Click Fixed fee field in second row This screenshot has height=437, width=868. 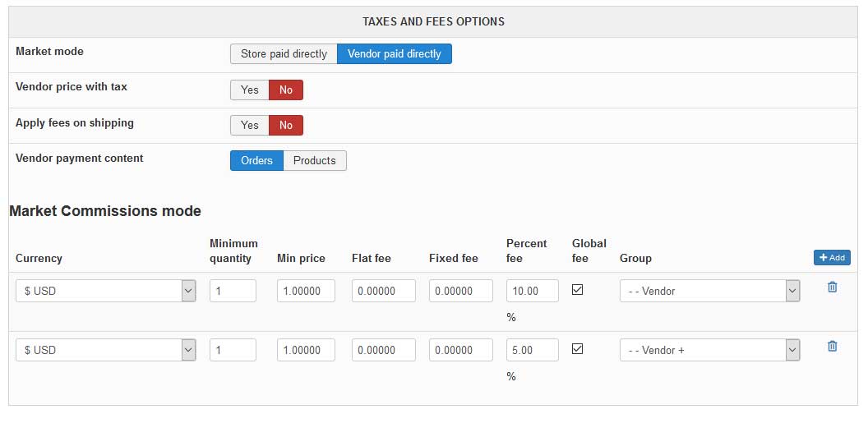[x=460, y=350]
